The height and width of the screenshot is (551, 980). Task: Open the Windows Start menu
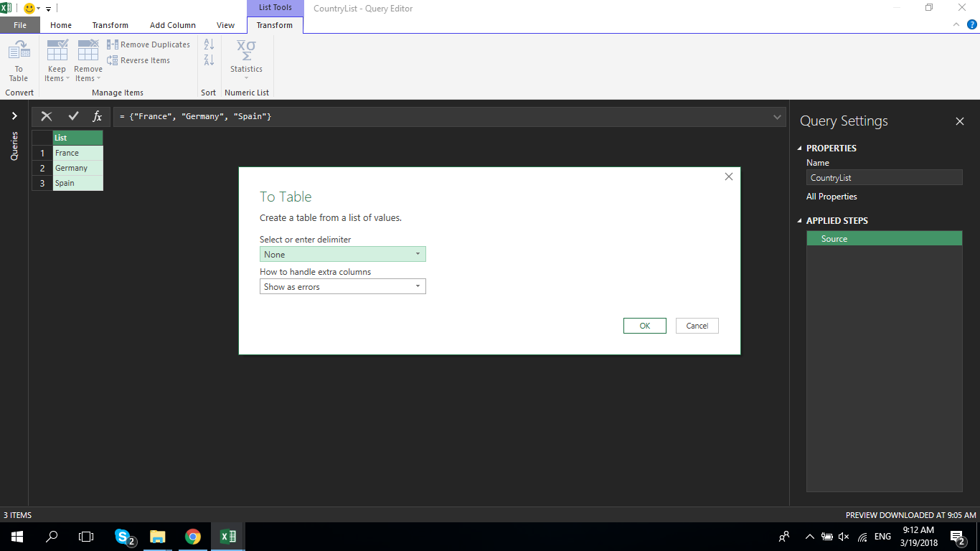[x=17, y=537]
